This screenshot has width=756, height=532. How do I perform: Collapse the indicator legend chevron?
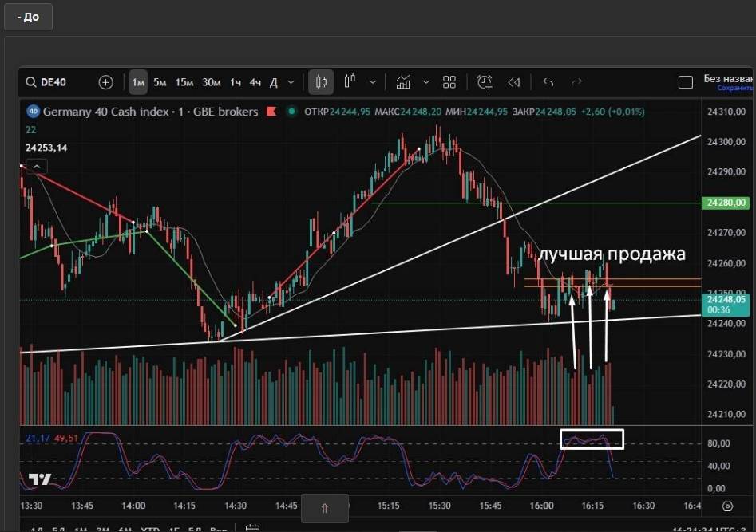click(x=37, y=166)
